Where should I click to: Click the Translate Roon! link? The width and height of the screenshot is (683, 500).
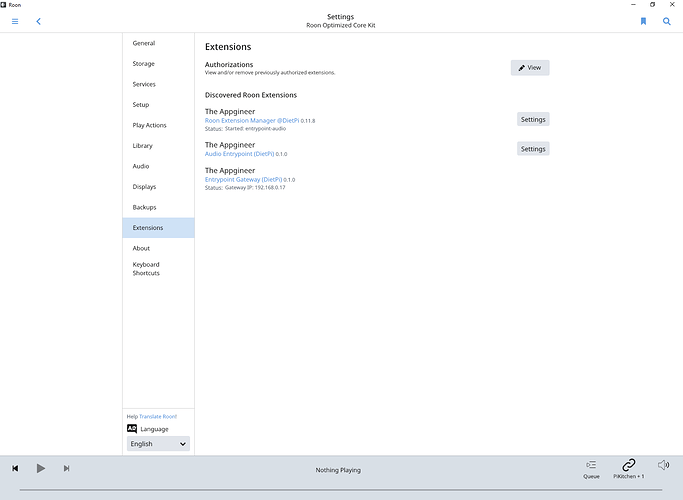click(x=158, y=416)
